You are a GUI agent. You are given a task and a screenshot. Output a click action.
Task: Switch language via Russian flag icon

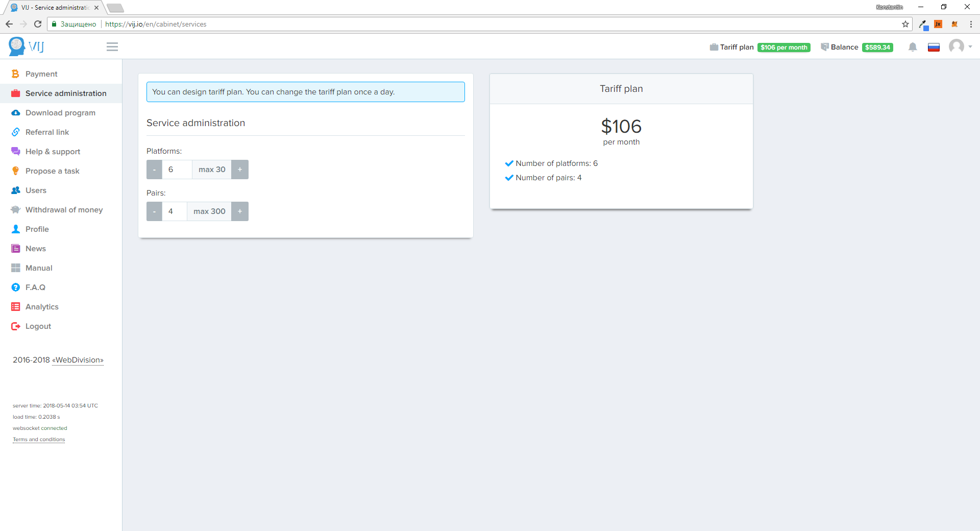point(934,47)
